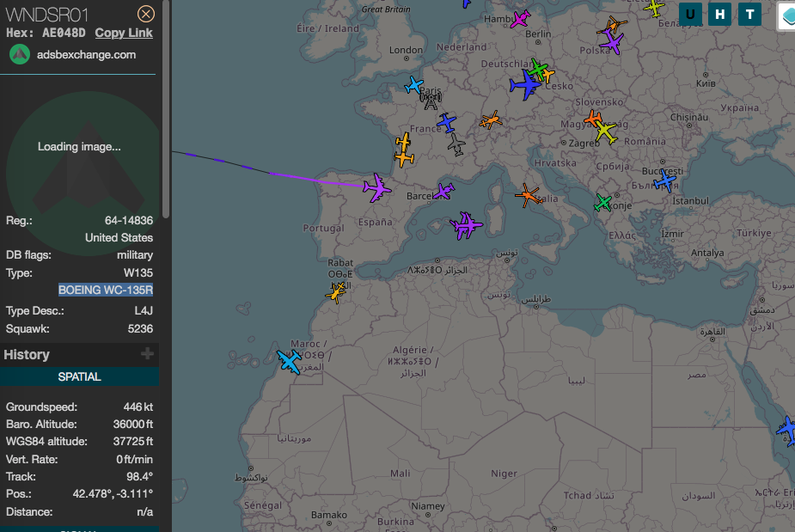This screenshot has height=532, width=795.
Task: Click the DB flags military value
Action: pyautogui.click(x=135, y=255)
